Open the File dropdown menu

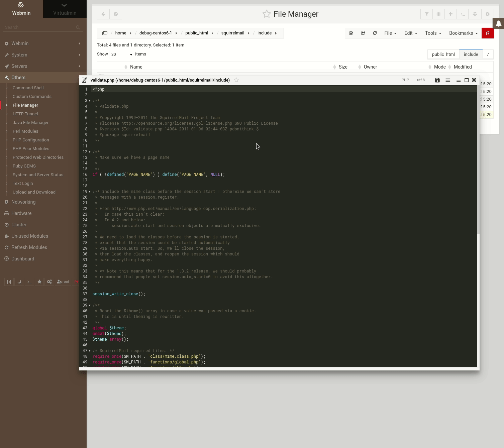tap(390, 33)
